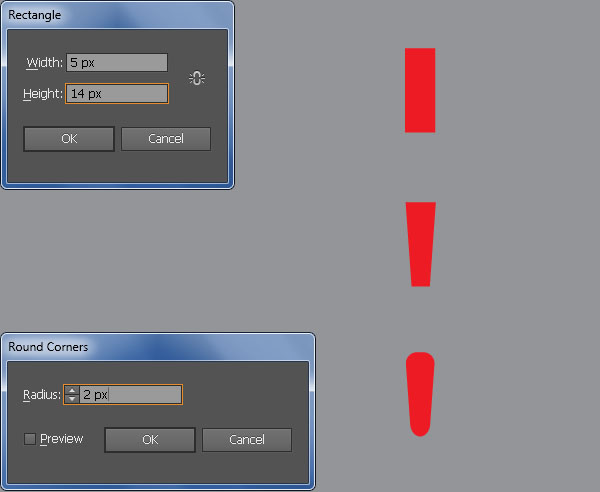Screen dimensions: 600x492
Task: Decrease Radius with the down stepper arrow
Action: point(72,399)
